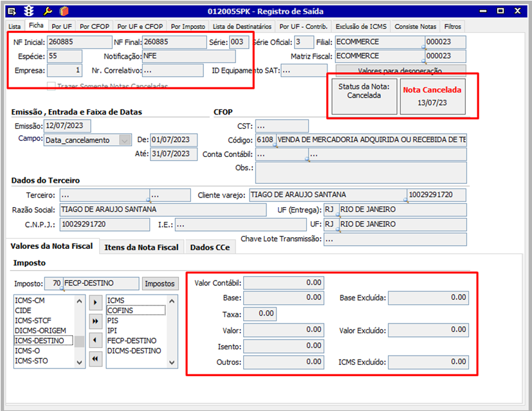This screenshot has width=532, height=411.
Task: Open the Filtros tab
Action: [453, 26]
